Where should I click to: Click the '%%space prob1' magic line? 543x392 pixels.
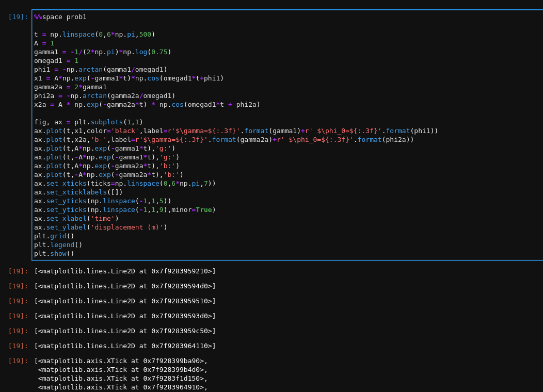click(60, 17)
